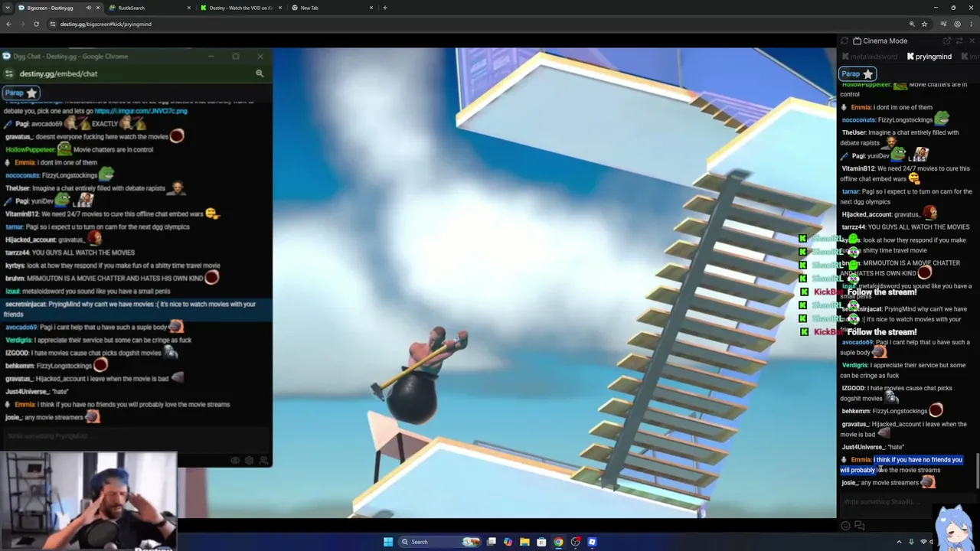Open whispers icon in right chat
The width and height of the screenshot is (980, 551).
(859, 526)
